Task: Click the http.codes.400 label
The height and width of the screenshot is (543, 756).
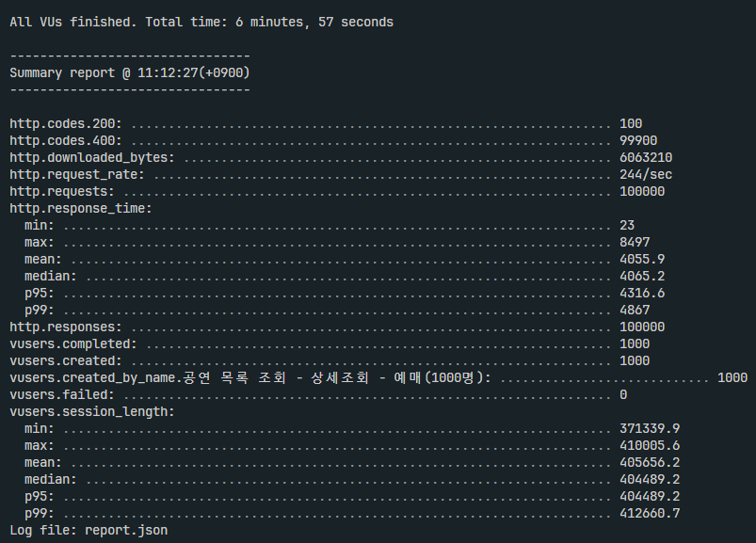Action: tap(66, 140)
